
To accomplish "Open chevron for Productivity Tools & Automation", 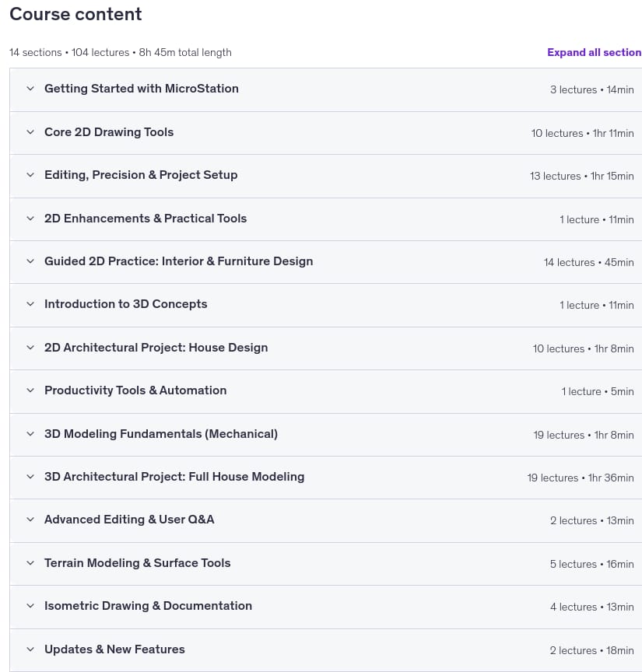I will pyautogui.click(x=30, y=390).
